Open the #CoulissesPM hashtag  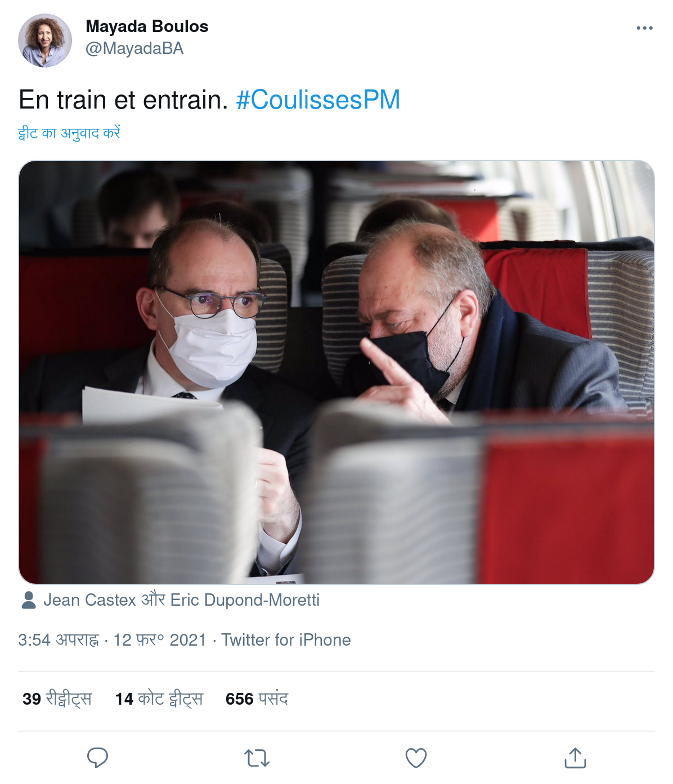tap(318, 100)
